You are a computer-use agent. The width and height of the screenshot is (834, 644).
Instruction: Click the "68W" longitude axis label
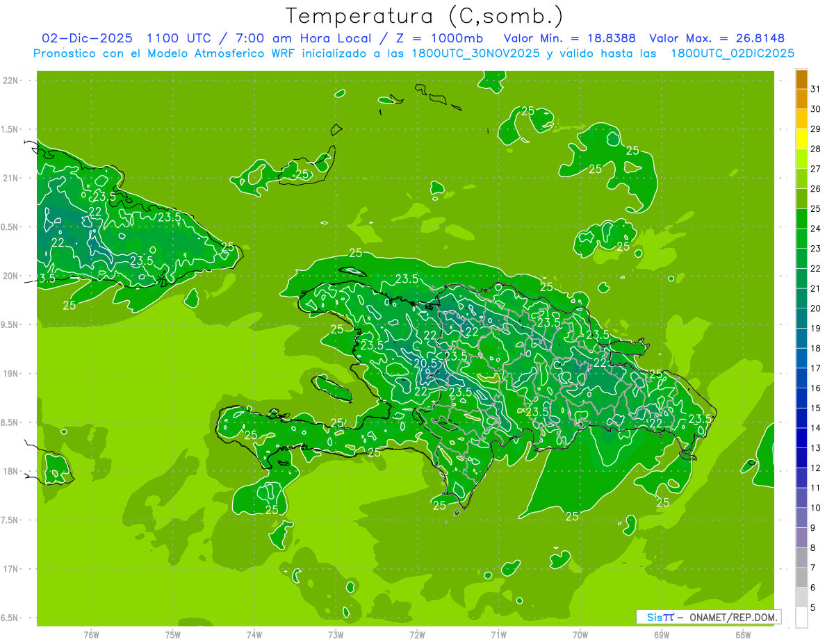(743, 634)
